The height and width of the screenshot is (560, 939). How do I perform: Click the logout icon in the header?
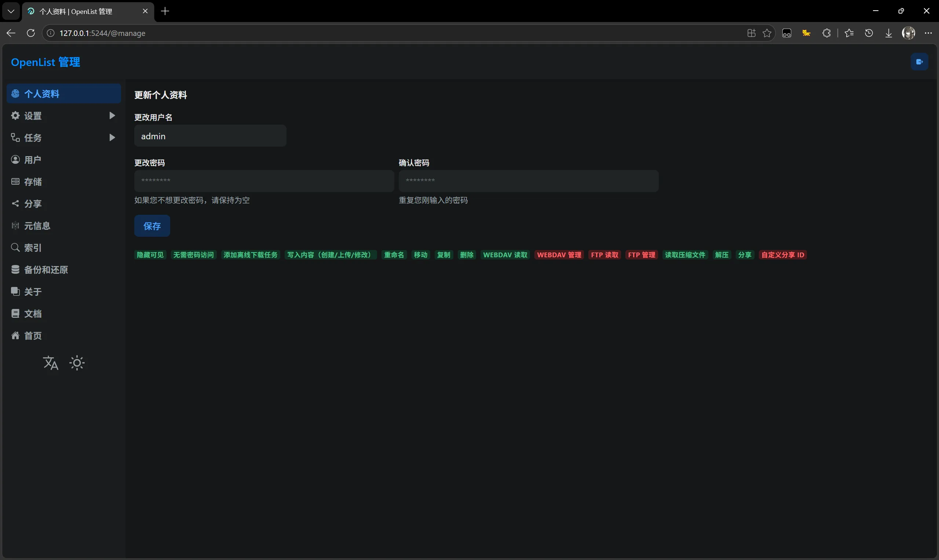[919, 62]
